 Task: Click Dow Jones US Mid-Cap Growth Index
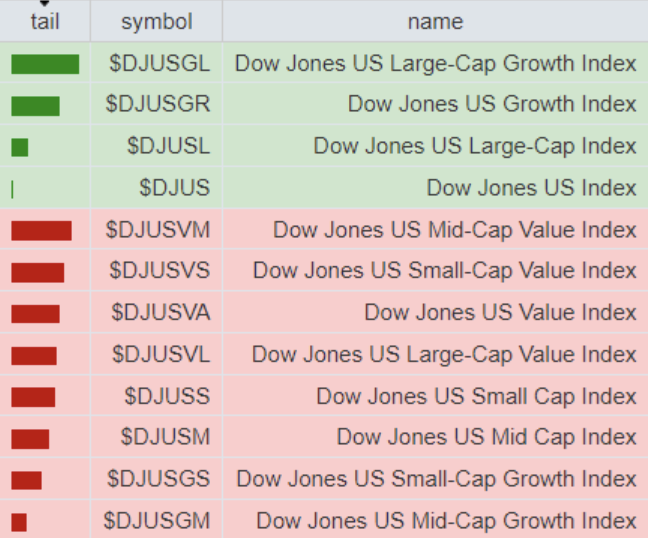[x=446, y=521]
